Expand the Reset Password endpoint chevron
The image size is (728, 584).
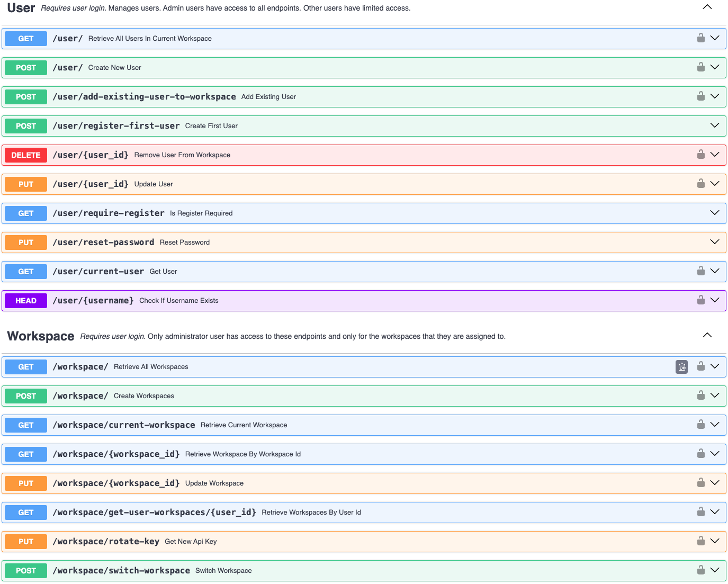(714, 242)
